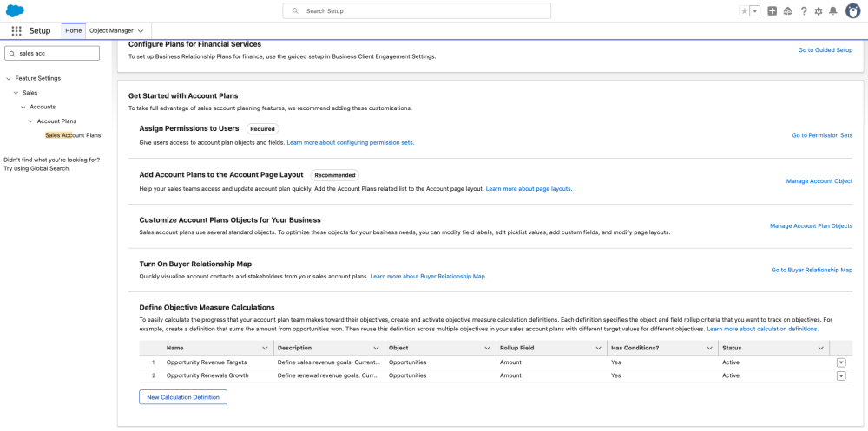868x431 pixels.
Task: Collapse the Accounts tree node
Action: 23,107
